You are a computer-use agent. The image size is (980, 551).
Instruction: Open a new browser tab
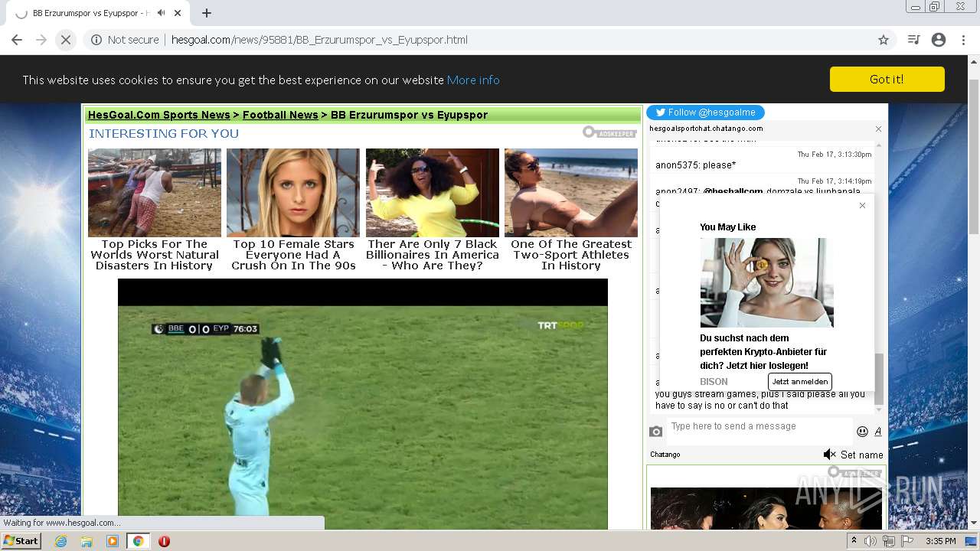(x=207, y=13)
